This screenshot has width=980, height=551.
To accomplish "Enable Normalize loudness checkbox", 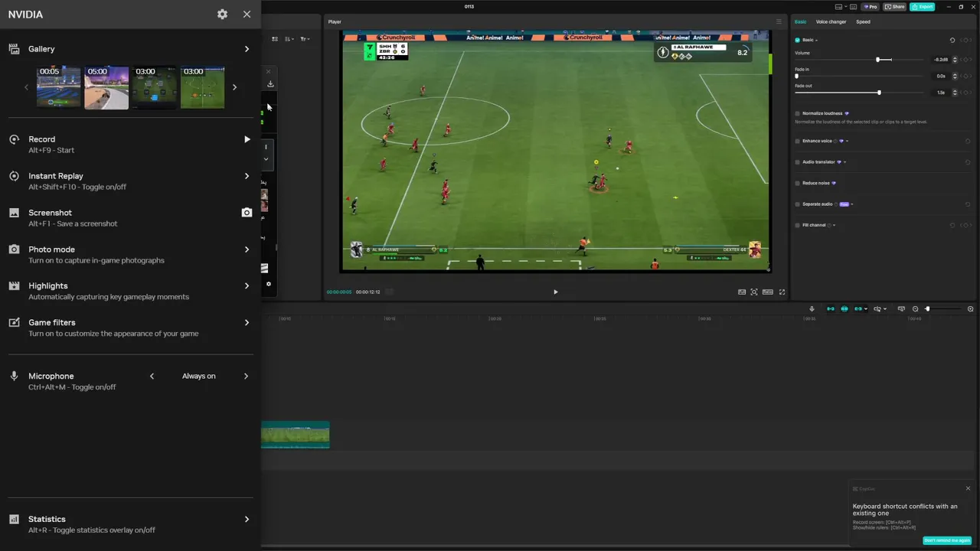I will coord(797,113).
